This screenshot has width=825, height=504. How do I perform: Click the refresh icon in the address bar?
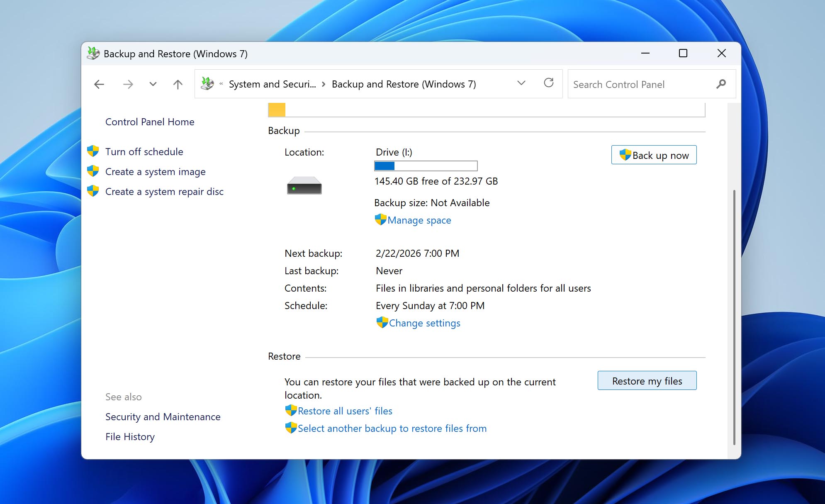[x=549, y=83]
